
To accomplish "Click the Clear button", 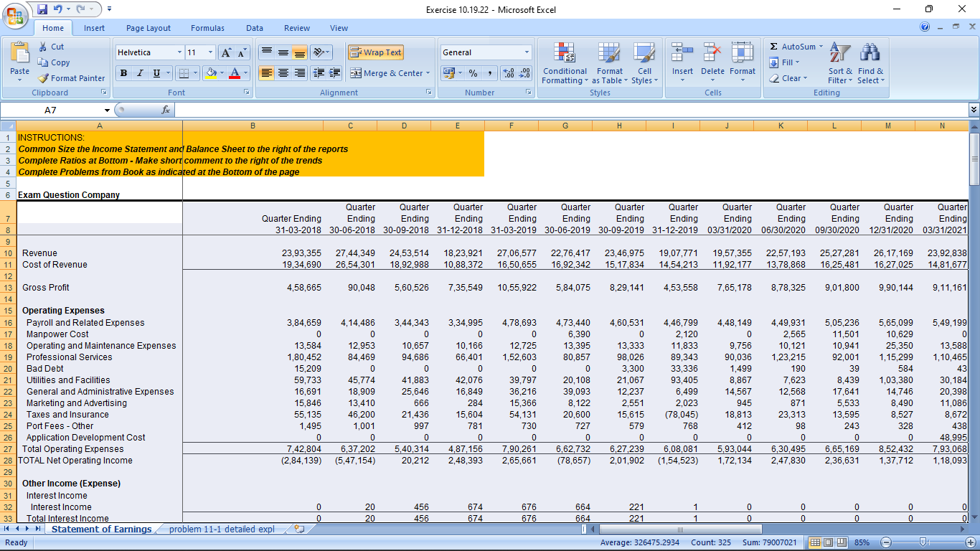I will (x=788, y=78).
